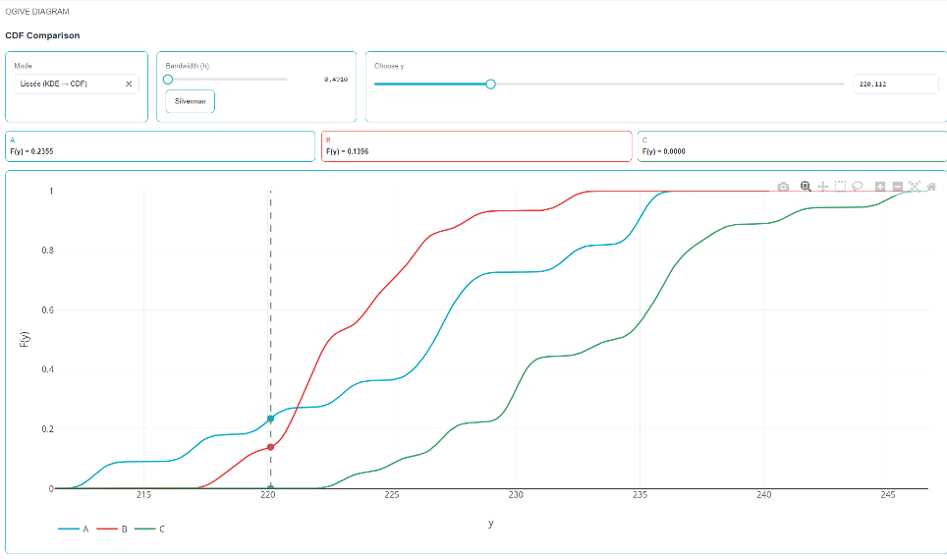Click the A card F(y) = 0.2355
Image resolution: width=947 pixels, height=560 pixels.
pyautogui.click(x=160, y=146)
